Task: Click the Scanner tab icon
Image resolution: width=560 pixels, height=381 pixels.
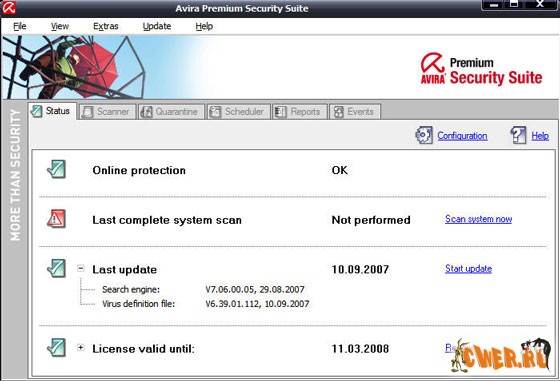Action: pyautogui.click(x=87, y=112)
